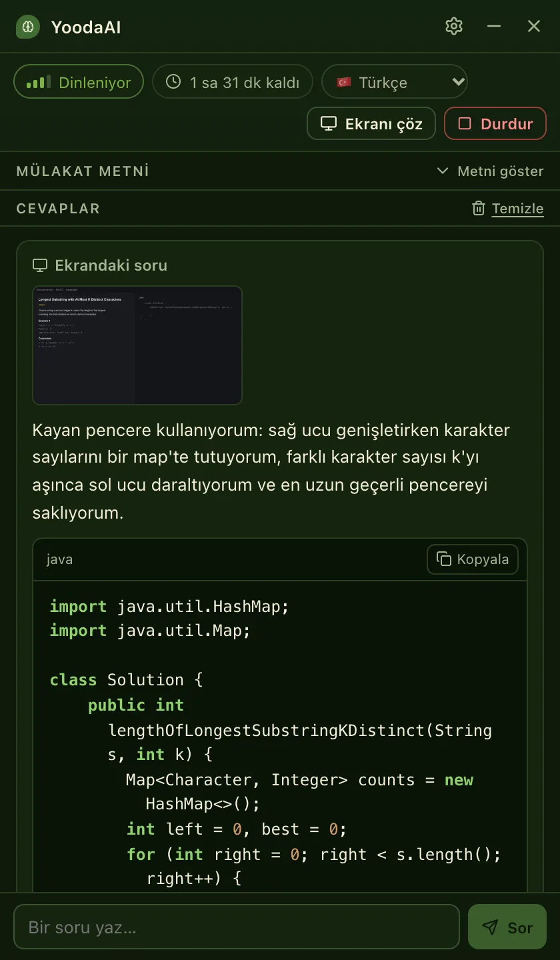Click the clock icon in time remaining
Screen dimensions: 560x960
[x=173, y=82]
